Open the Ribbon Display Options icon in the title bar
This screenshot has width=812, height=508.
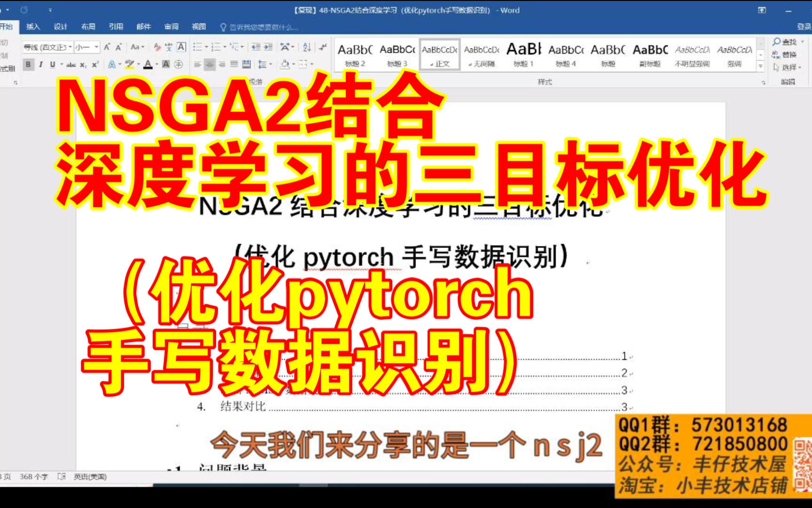762,10
